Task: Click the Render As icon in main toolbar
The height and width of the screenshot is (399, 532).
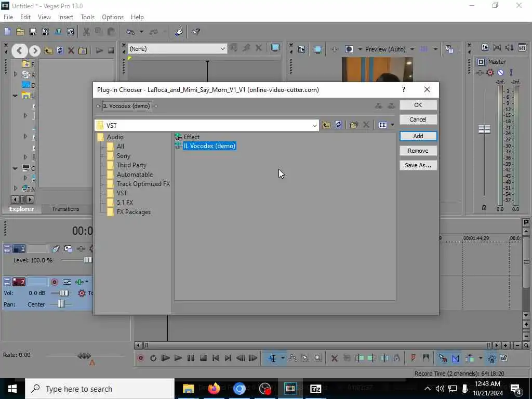Action: coord(58,32)
